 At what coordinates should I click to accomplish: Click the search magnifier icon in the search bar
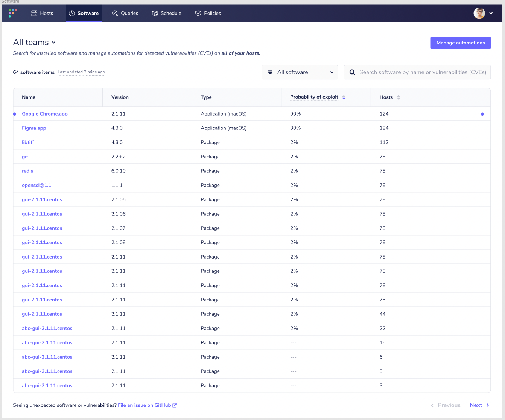tap(352, 72)
